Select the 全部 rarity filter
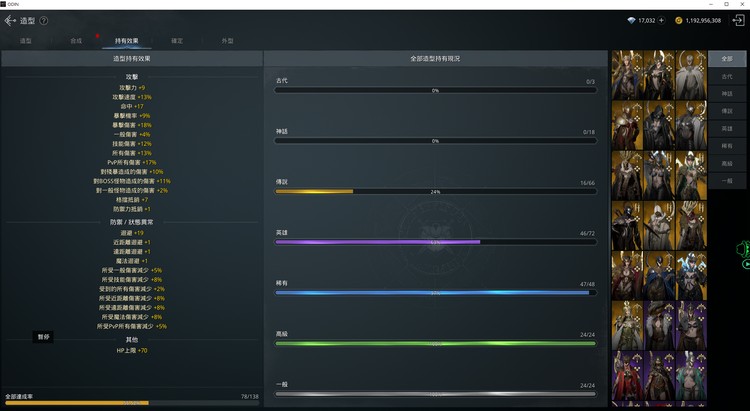Screen dimensions: 750x411 tap(727, 58)
